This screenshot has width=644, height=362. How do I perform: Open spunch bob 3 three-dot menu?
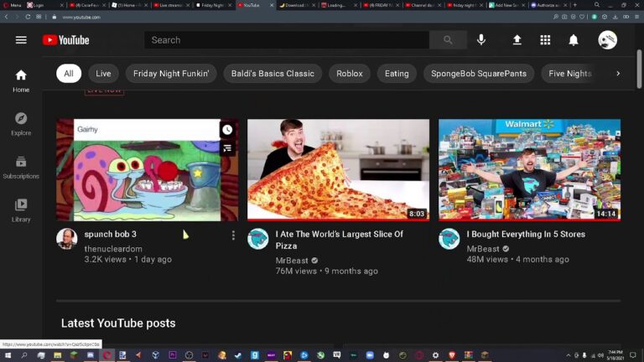(x=233, y=235)
